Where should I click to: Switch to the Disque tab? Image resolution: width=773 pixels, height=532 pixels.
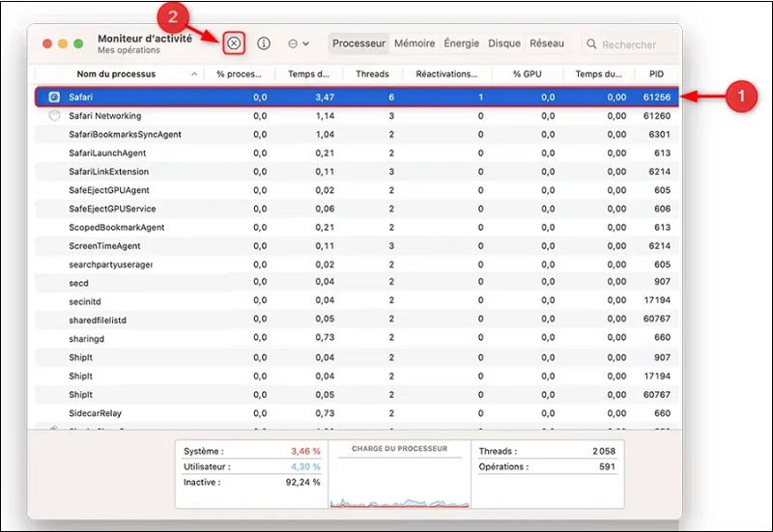tap(504, 43)
